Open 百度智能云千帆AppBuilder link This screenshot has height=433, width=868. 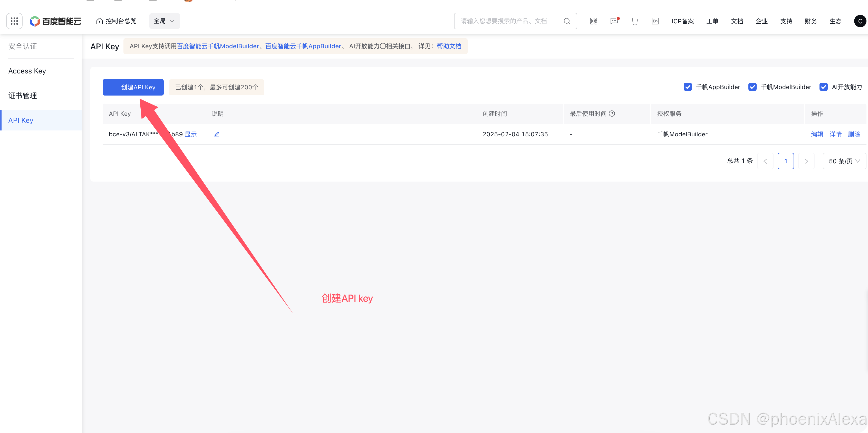(303, 46)
